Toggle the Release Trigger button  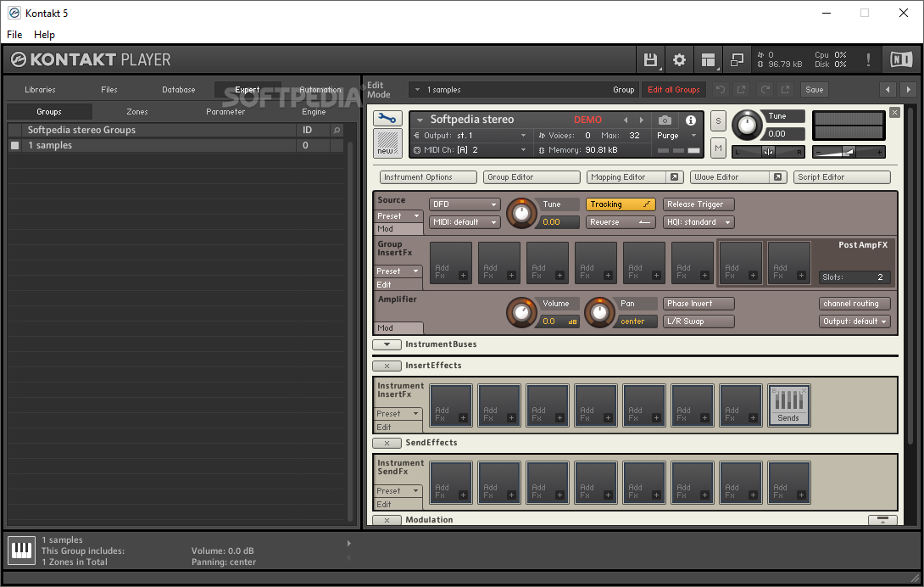pyautogui.click(x=699, y=204)
